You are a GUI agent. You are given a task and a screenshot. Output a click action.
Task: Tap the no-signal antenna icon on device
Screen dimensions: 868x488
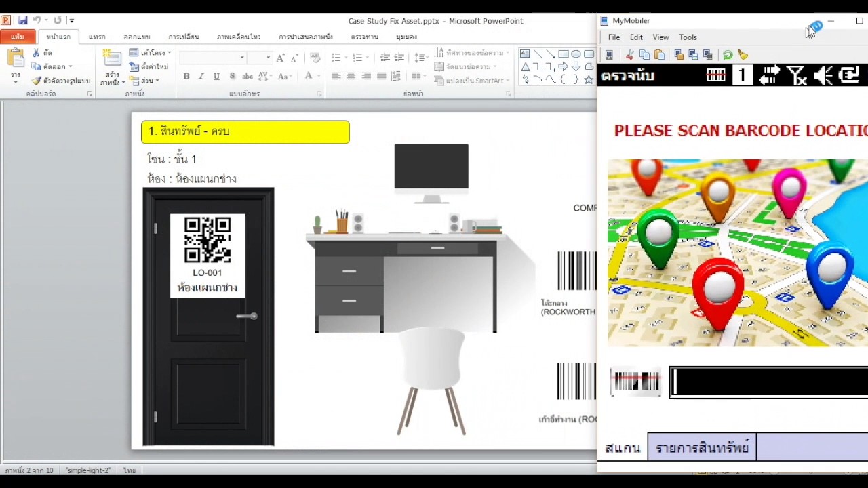[796, 75]
